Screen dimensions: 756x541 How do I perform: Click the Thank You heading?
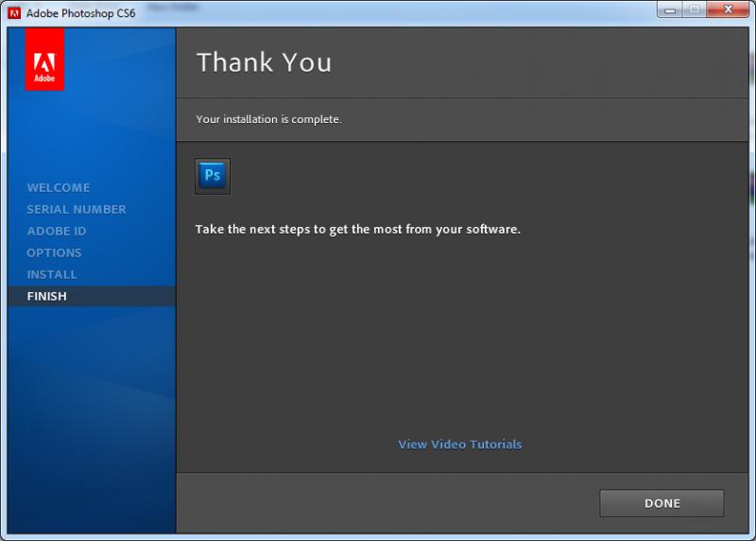[265, 62]
